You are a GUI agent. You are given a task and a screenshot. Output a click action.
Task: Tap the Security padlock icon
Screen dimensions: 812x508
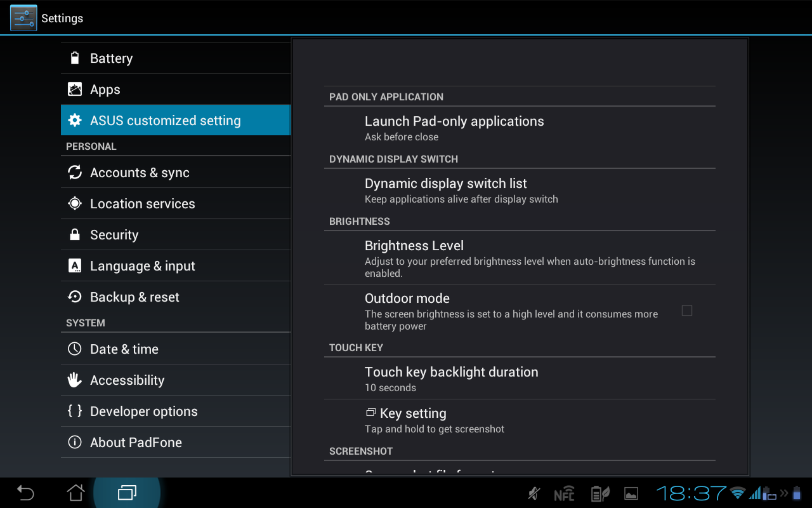75,235
